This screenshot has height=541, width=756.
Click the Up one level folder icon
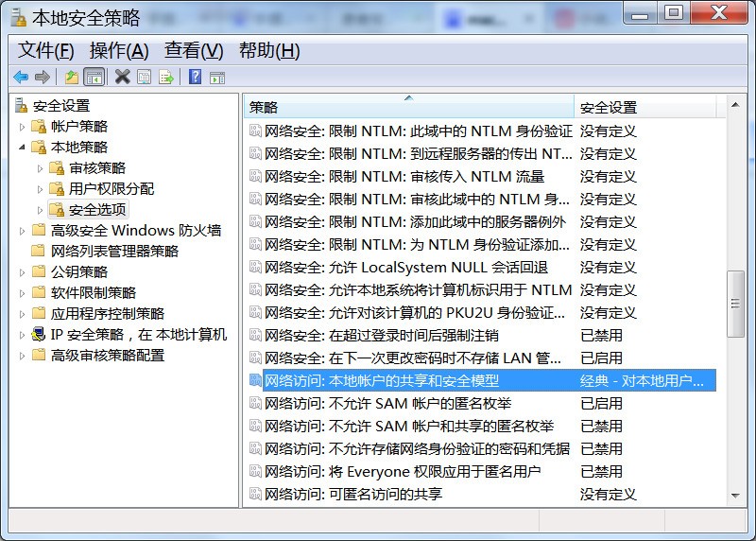pyautogui.click(x=71, y=78)
